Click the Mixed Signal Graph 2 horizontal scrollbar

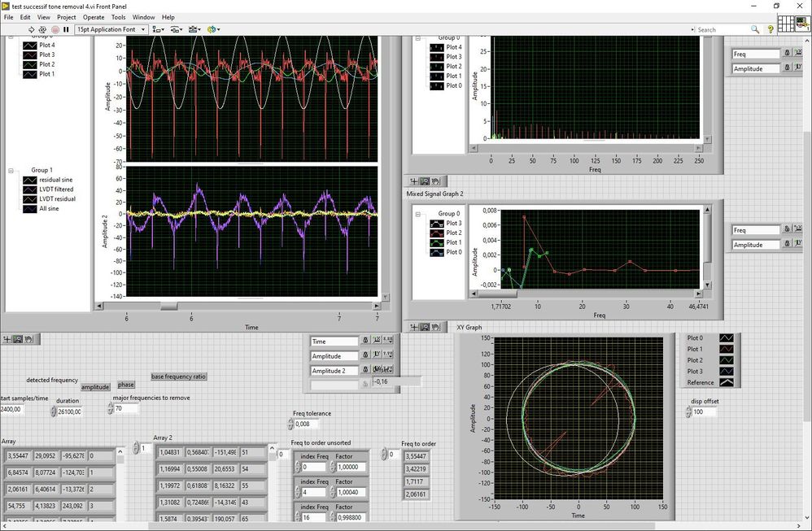click(x=586, y=294)
